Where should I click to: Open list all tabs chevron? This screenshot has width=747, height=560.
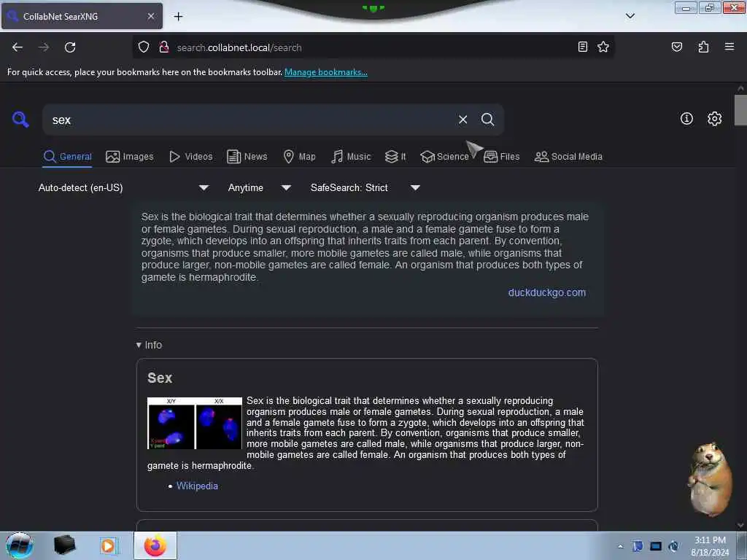click(630, 16)
